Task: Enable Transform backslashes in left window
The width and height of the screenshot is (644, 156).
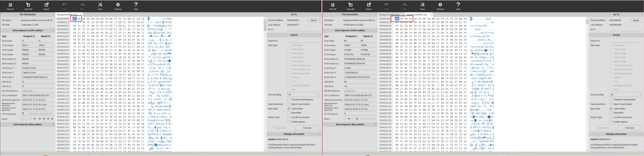Action: [x=288, y=100]
